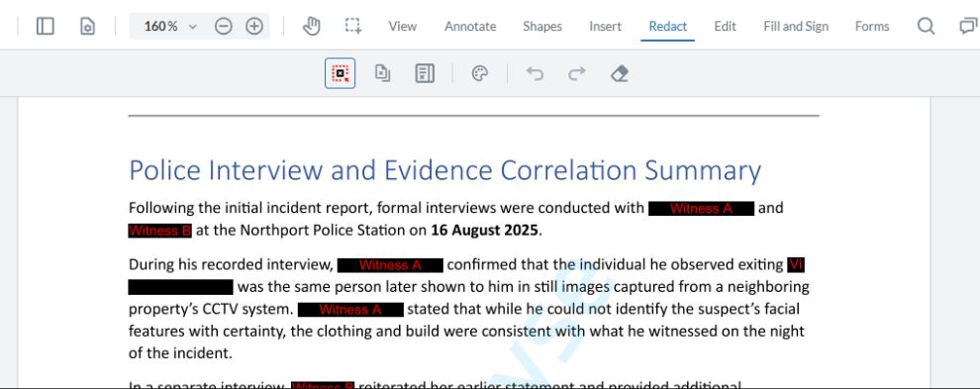Click the Witness A redaction before 'stated that'
This screenshot has height=389, width=980.
pyautogui.click(x=350, y=310)
